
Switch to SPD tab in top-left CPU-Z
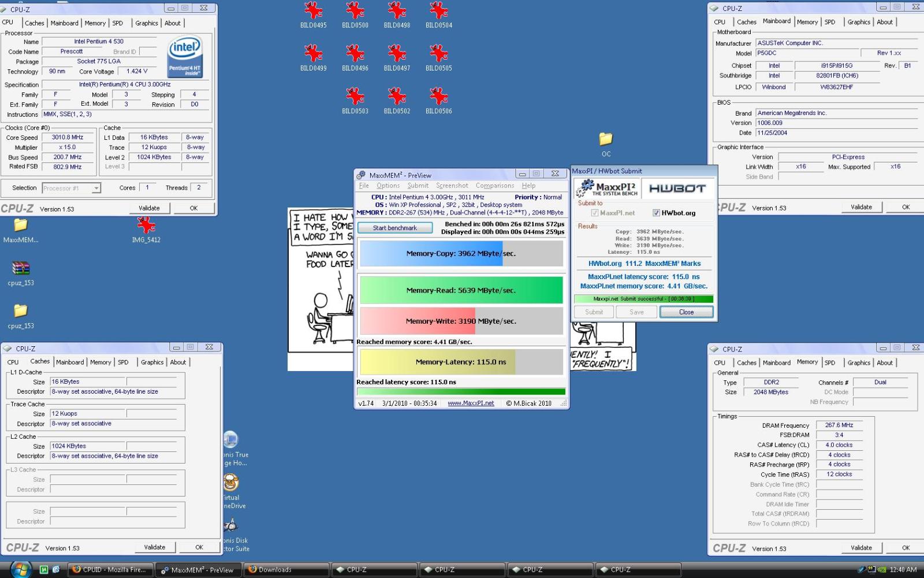coord(118,23)
